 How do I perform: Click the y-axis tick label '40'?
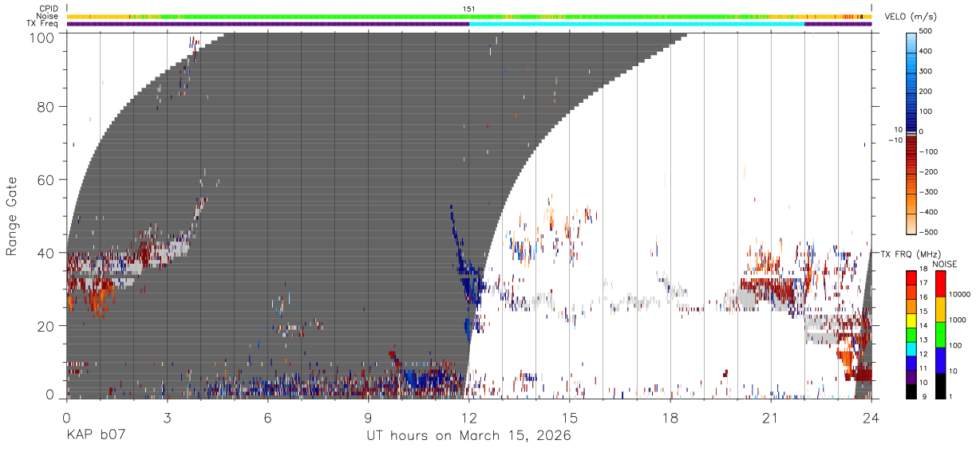(x=45, y=253)
